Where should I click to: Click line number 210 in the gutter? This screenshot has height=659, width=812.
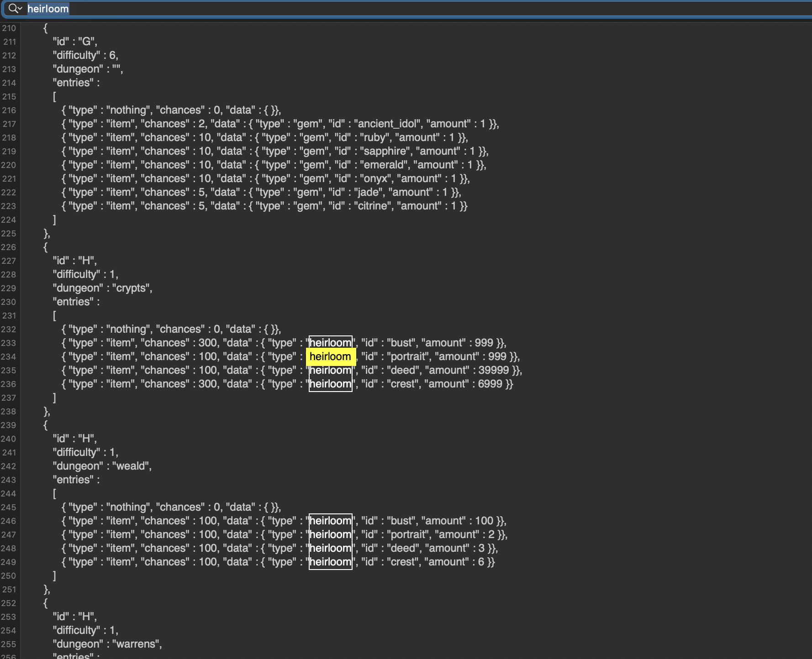(9, 28)
